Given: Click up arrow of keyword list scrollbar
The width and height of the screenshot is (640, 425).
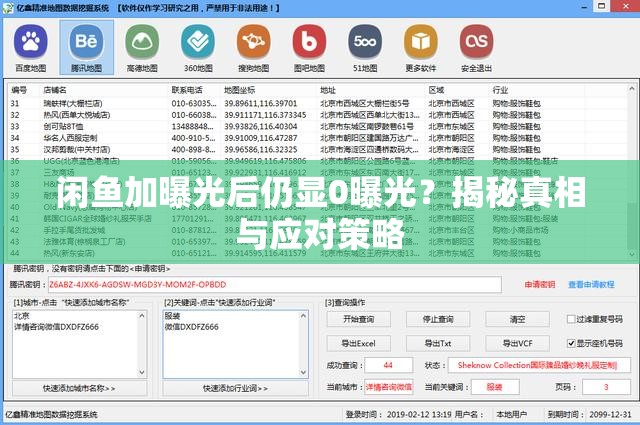Looking at the screenshot, I should coord(304,316).
